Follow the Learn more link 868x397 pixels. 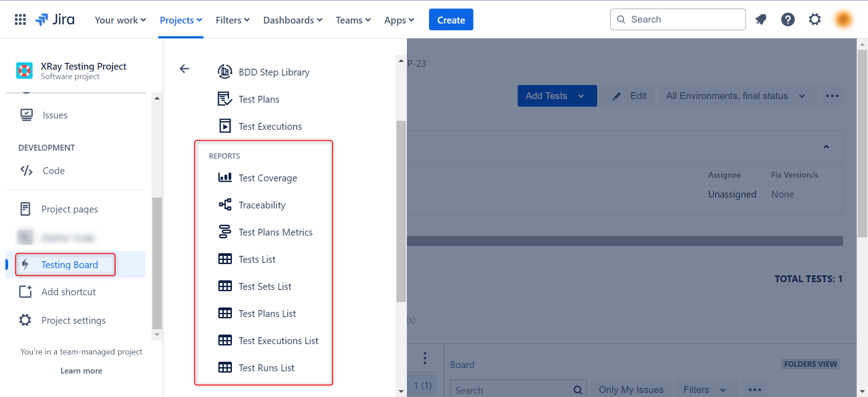81,371
